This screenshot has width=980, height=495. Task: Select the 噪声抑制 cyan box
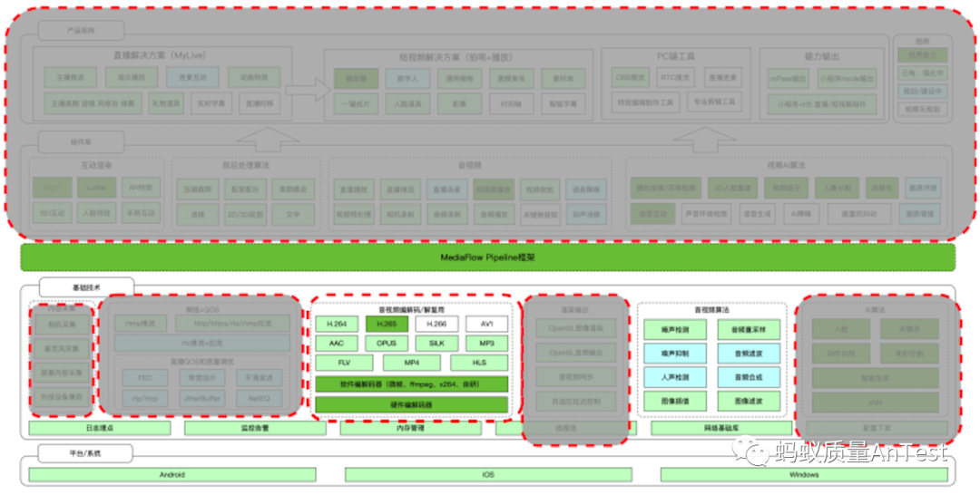click(x=675, y=354)
